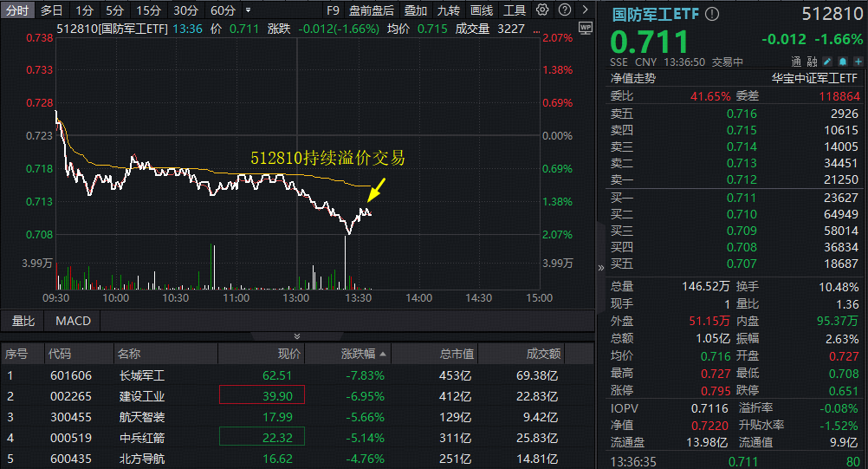Click the 华宝中证军工ETF link
Viewport: 868px width, 469px height.
(815, 78)
